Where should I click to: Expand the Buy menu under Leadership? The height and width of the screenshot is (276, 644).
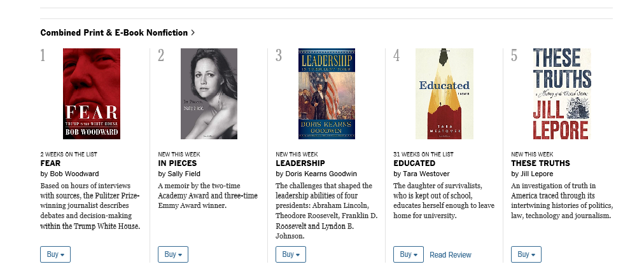pyautogui.click(x=291, y=254)
